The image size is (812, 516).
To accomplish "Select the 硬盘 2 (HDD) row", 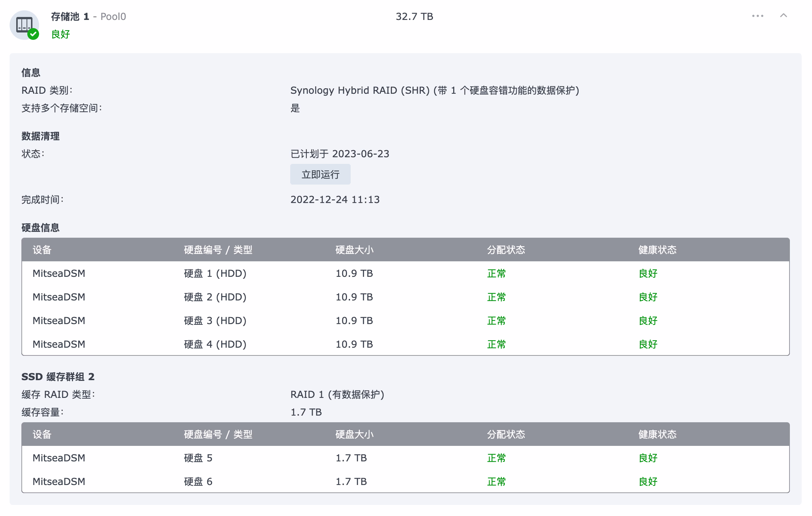I will pos(215,297).
